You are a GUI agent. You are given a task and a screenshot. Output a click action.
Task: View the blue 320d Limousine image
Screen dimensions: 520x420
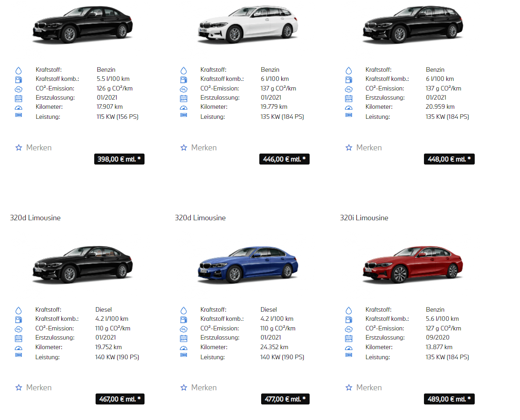point(248,265)
